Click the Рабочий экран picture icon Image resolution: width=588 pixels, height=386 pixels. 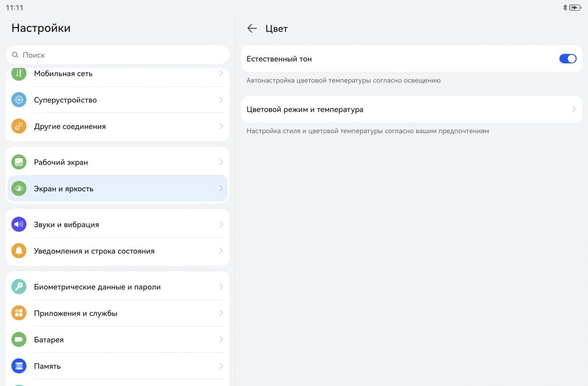[19, 162]
